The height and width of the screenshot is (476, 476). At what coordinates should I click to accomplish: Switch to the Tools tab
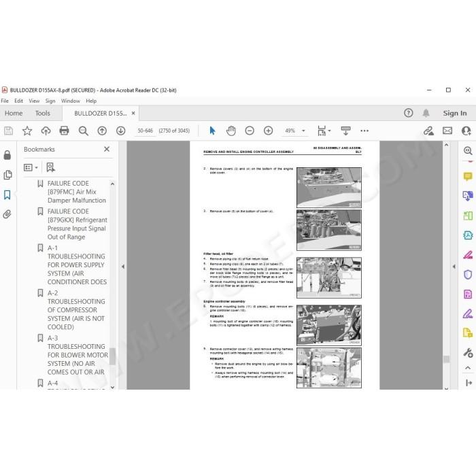coord(42,114)
